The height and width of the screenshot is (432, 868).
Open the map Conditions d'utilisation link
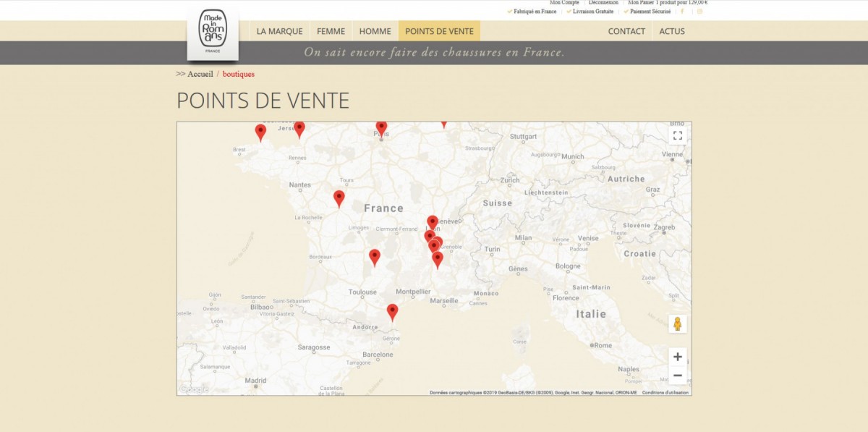(x=665, y=393)
